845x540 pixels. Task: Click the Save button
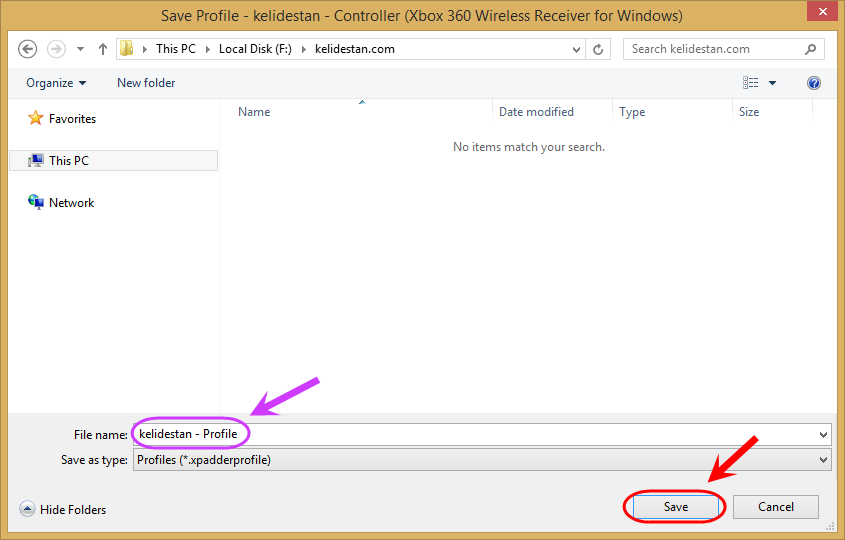[676, 507]
